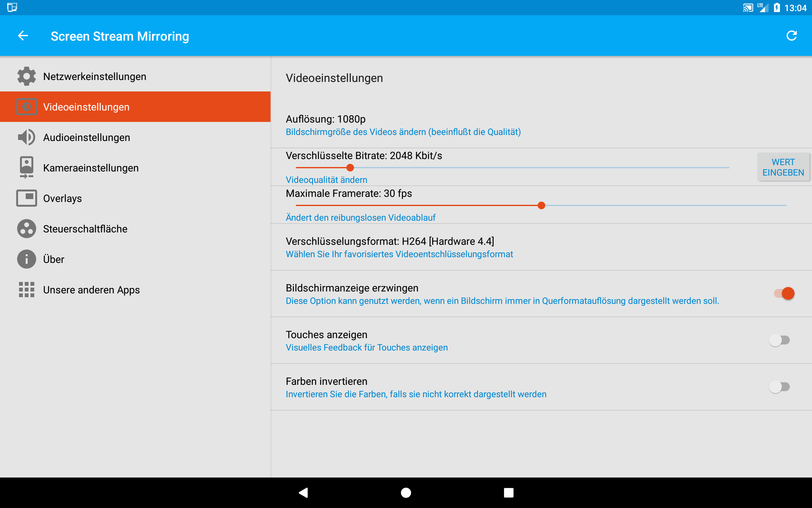Viewport: 812px width, 508px height.
Task: Open the Overlays section
Action: pyautogui.click(x=135, y=198)
